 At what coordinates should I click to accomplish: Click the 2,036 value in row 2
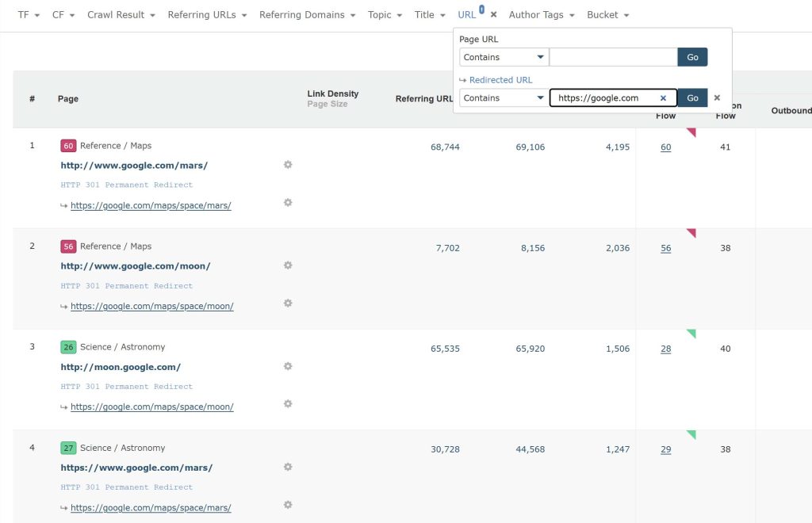tap(618, 248)
